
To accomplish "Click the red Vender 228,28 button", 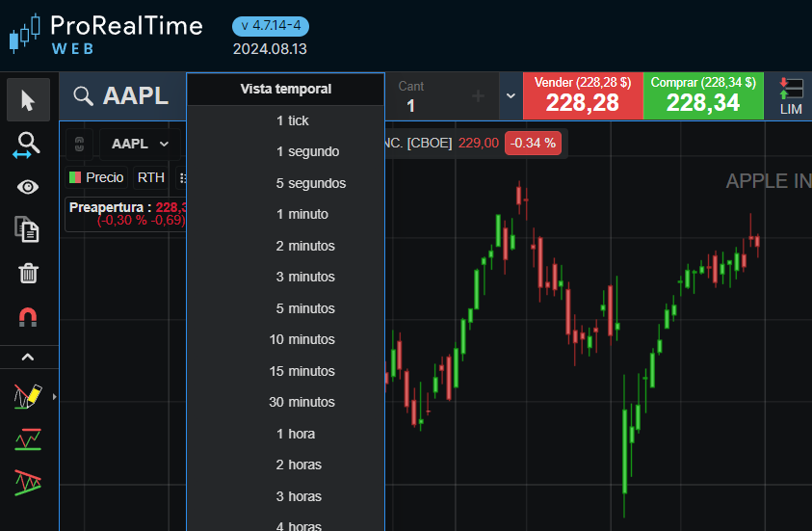I will [x=583, y=95].
